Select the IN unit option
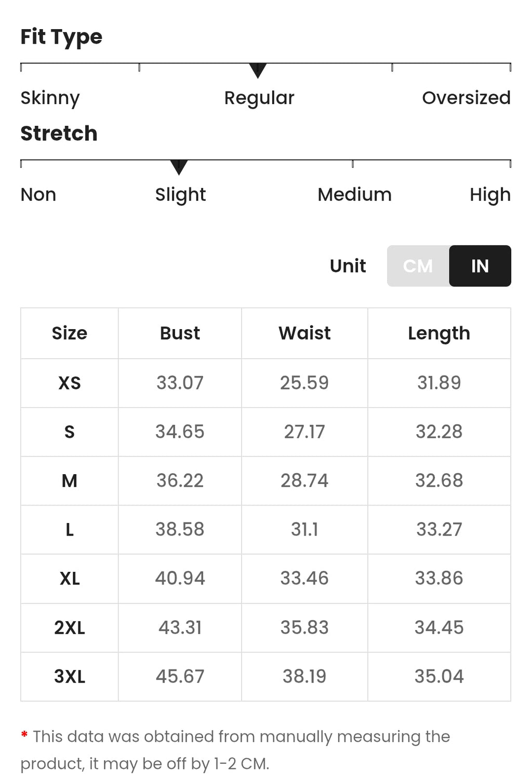The height and width of the screenshot is (784, 532). pyautogui.click(x=480, y=266)
